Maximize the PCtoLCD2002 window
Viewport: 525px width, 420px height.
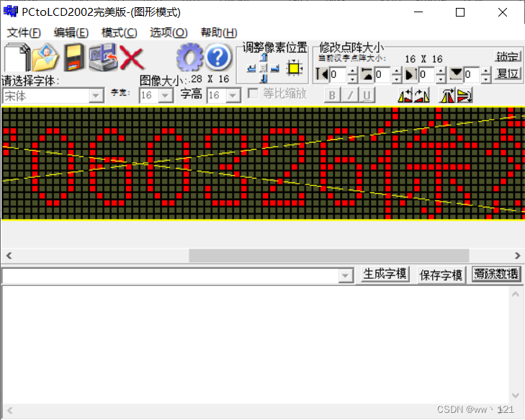pos(460,12)
